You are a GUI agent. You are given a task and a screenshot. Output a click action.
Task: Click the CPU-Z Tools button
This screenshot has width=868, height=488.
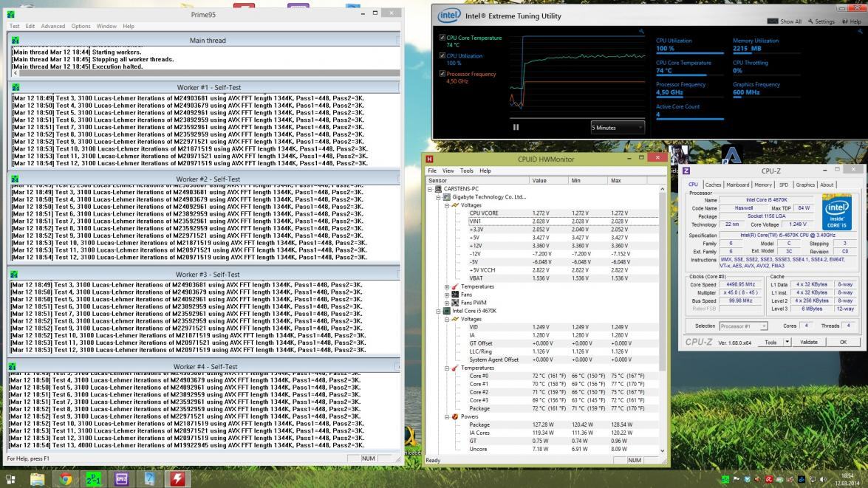770,342
